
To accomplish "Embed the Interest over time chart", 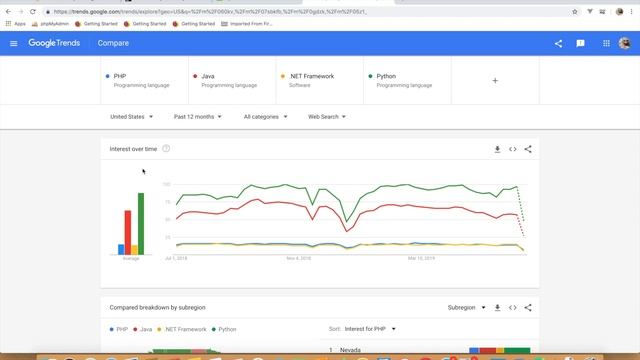I will point(513,149).
